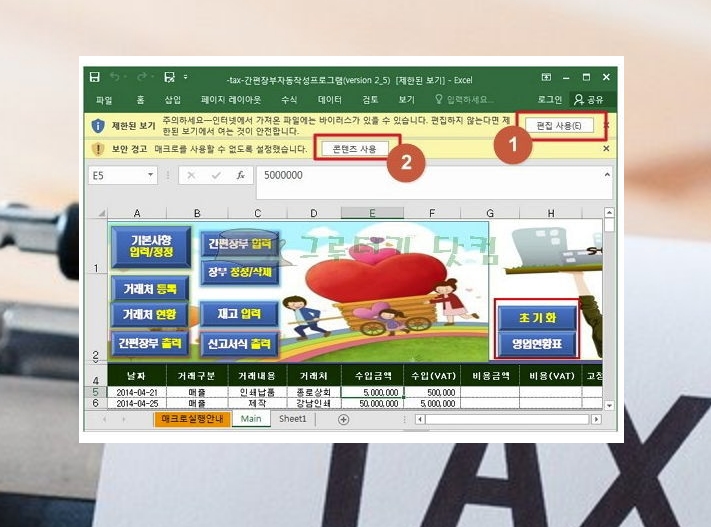Click the Ribbon Display Options icon
Image resolution: width=711 pixels, height=527 pixels.
click(546, 77)
